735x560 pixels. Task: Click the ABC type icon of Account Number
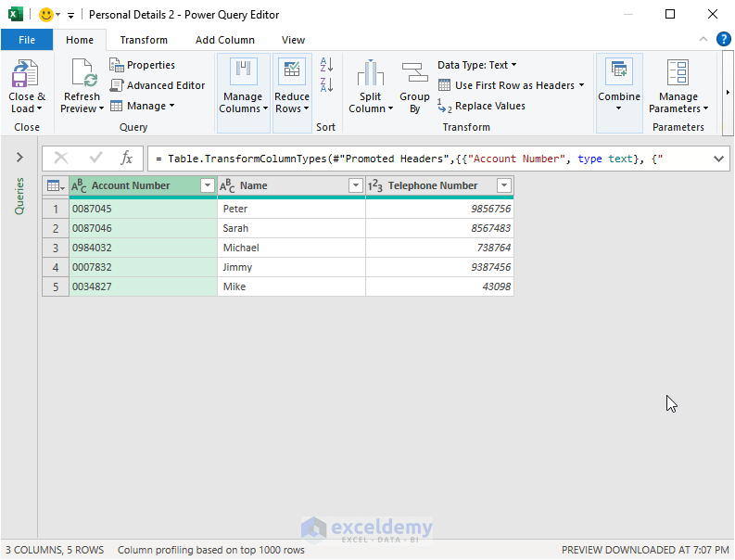pyautogui.click(x=79, y=185)
